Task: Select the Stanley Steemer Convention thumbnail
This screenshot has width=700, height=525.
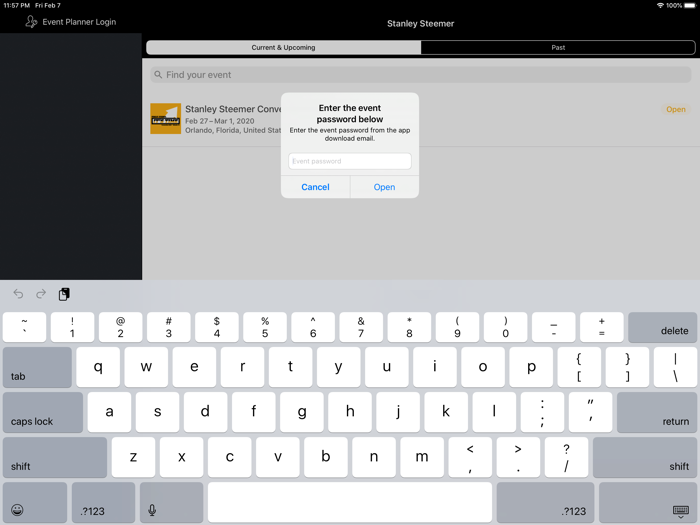Action: [x=166, y=119]
